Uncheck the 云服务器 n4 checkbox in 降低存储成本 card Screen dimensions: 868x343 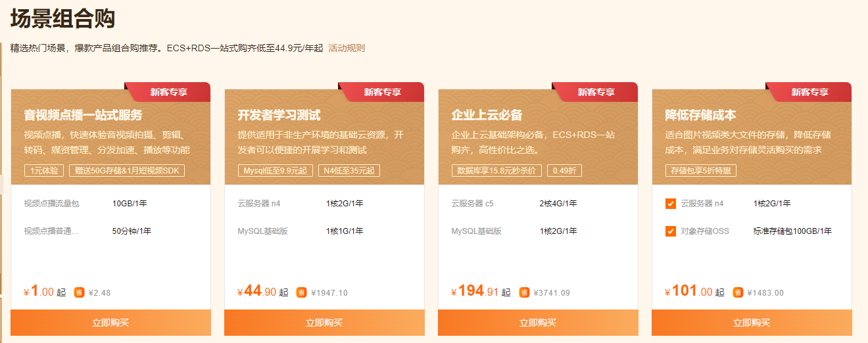pos(671,204)
